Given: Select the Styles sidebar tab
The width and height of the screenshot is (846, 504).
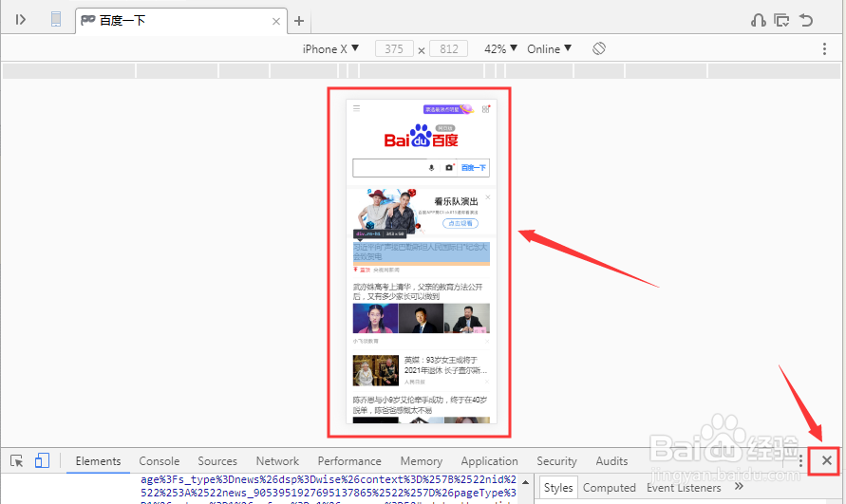Looking at the screenshot, I should (558, 488).
